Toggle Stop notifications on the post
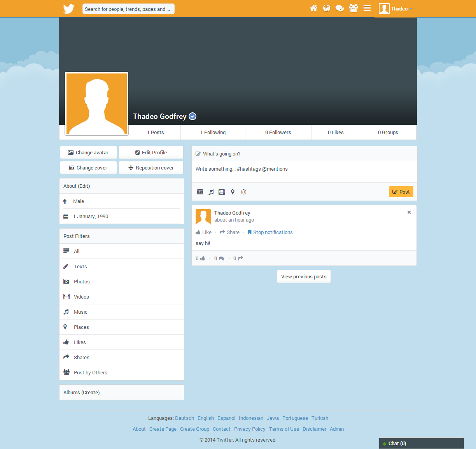The width and height of the screenshot is (476, 449). 270,232
